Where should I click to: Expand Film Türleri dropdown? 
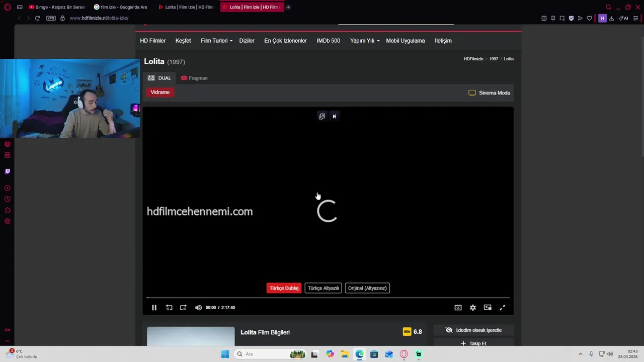pos(216,41)
